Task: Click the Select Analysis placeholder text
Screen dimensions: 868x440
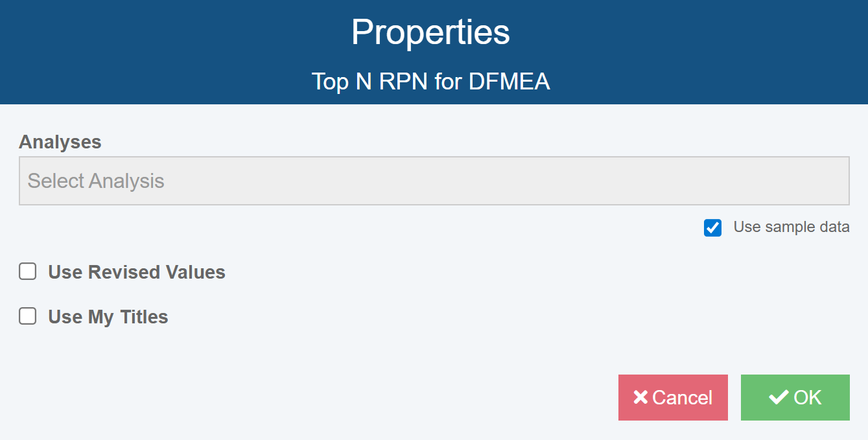Action: click(96, 181)
